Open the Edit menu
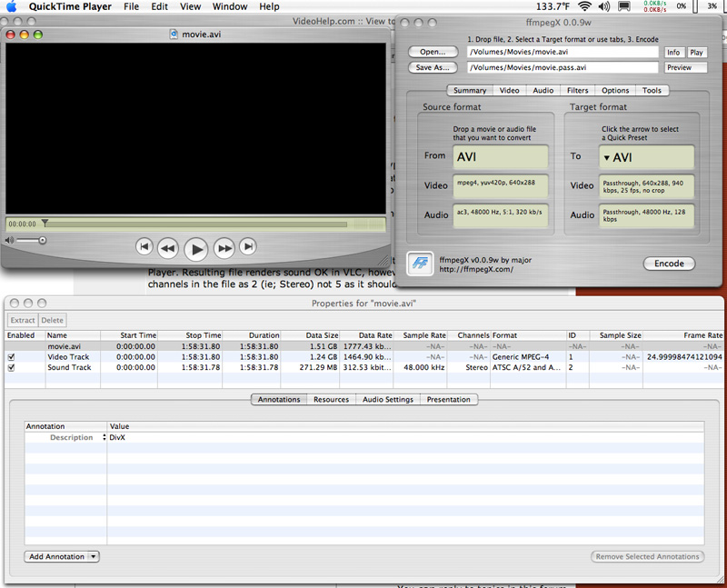 160,6
